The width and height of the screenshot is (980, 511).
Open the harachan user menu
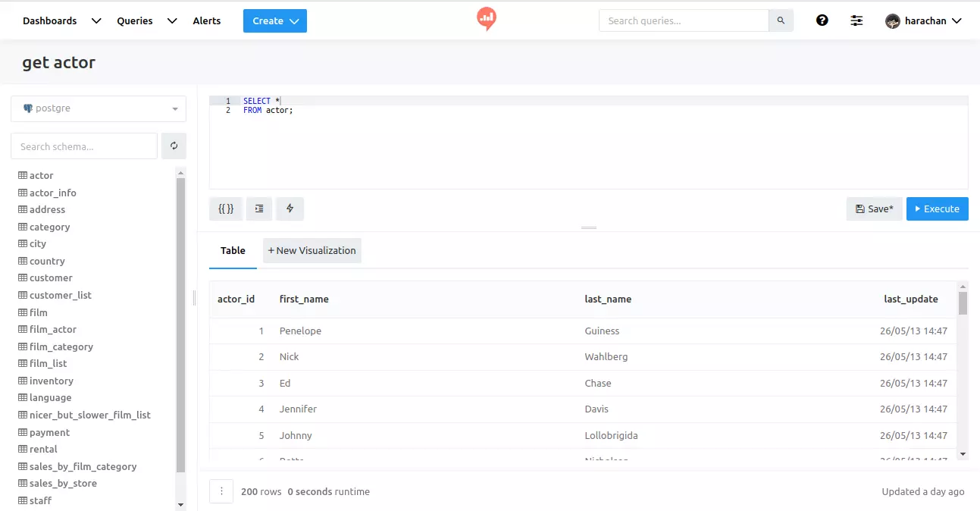(x=923, y=20)
